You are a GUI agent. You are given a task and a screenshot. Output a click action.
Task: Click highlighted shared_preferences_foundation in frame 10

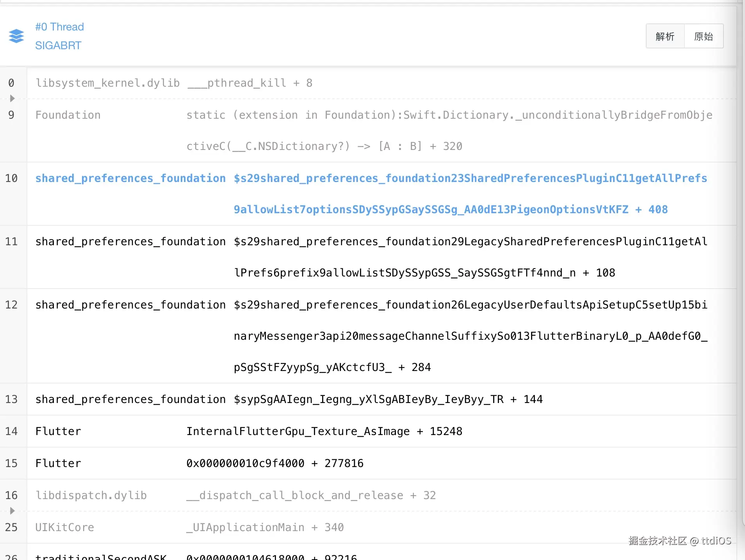tap(130, 178)
